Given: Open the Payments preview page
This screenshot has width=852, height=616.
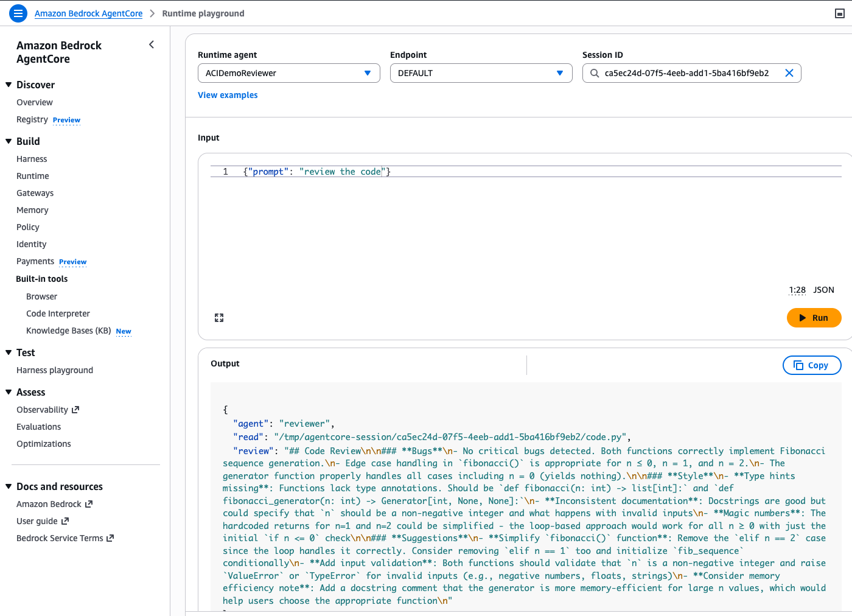Looking at the screenshot, I should [x=35, y=261].
